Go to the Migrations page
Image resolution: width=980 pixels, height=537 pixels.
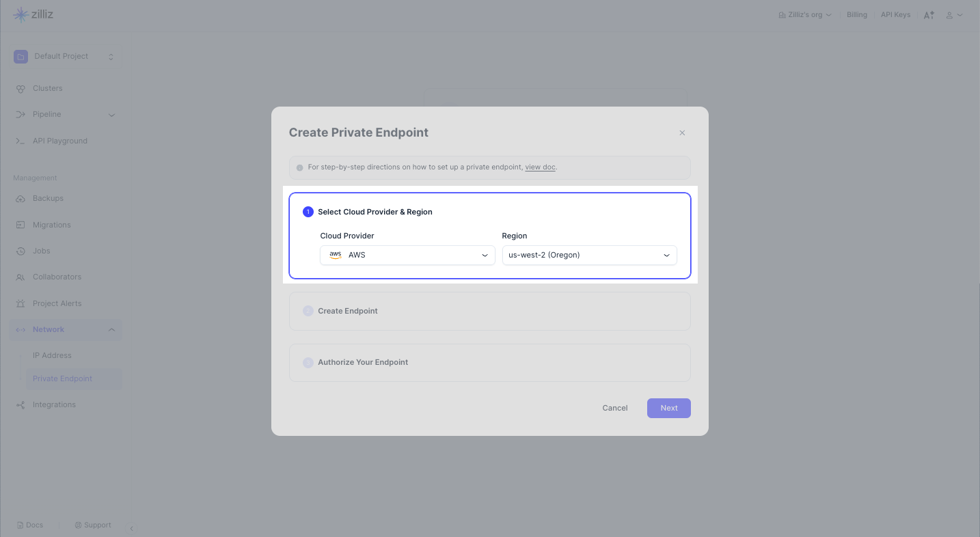[51, 225]
